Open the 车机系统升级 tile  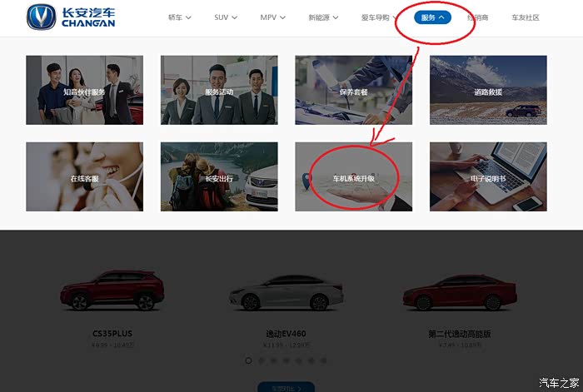coord(354,176)
